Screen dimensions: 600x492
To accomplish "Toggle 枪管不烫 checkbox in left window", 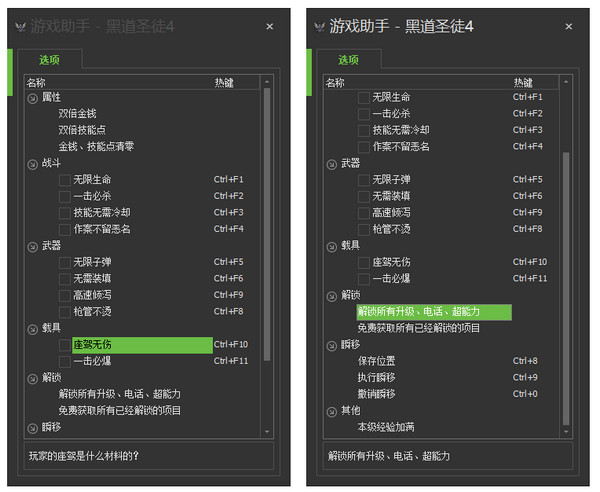I will tap(65, 312).
